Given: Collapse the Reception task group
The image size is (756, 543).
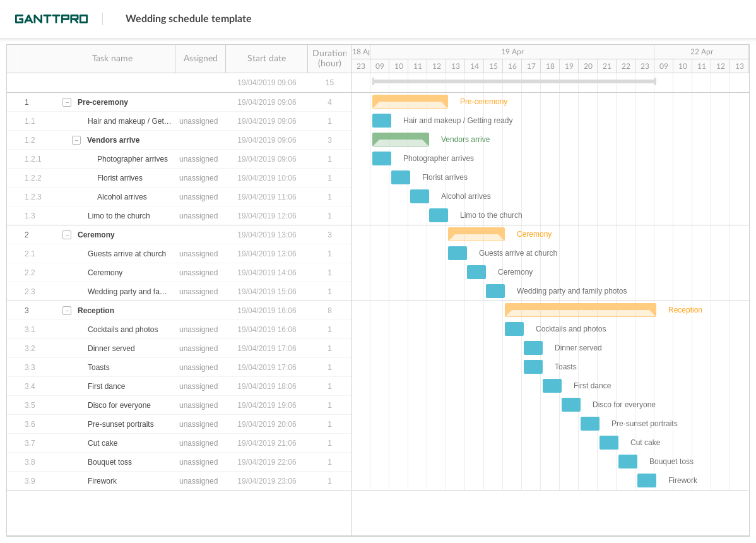Looking at the screenshot, I should click(67, 310).
